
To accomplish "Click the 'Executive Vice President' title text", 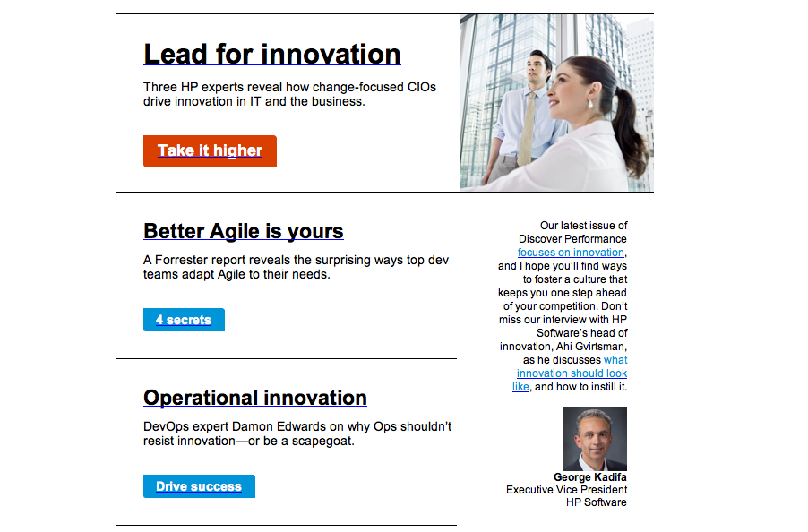I will tap(566, 490).
